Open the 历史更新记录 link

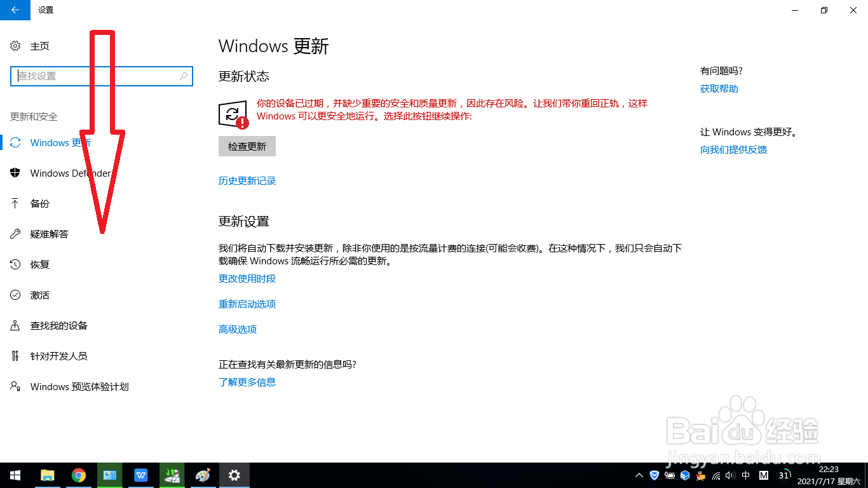247,181
